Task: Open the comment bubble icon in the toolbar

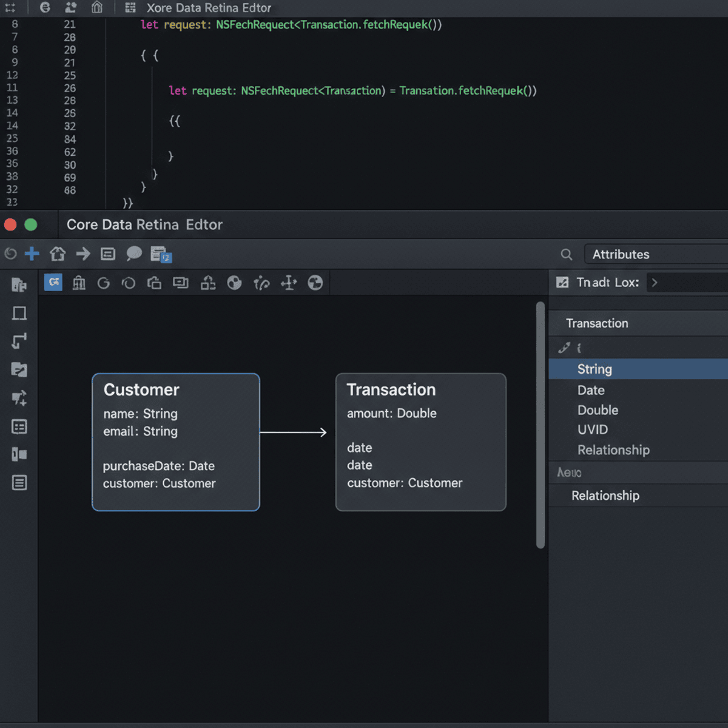Action: point(134,254)
